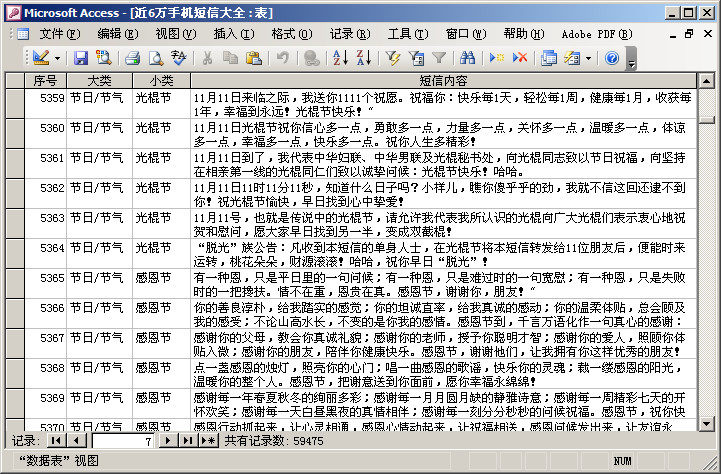
Task: Click the New Record toolbar icon
Action: coord(497,58)
